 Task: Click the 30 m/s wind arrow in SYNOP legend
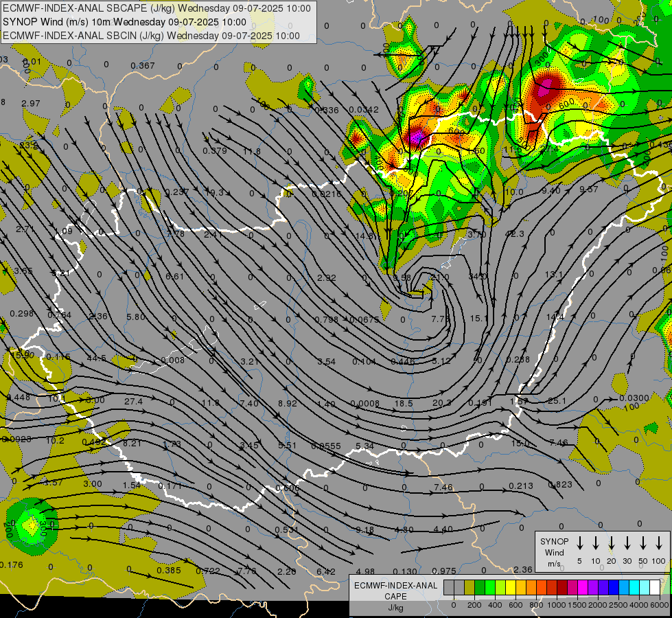click(627, 543)
